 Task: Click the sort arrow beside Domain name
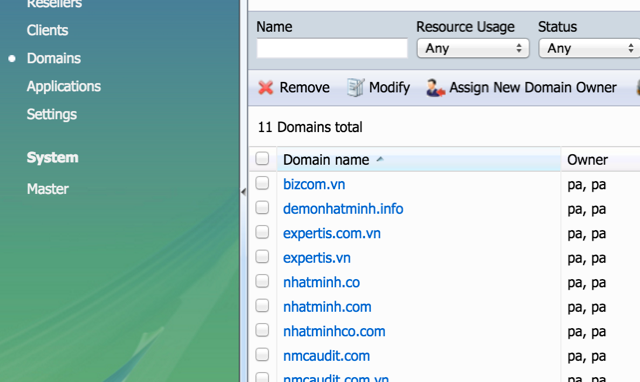click(380, 159)
